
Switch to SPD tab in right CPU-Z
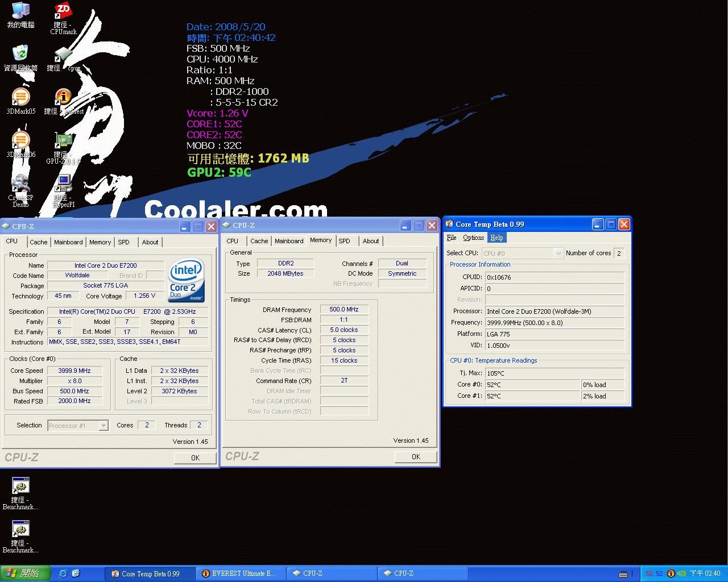coord(345,241)
